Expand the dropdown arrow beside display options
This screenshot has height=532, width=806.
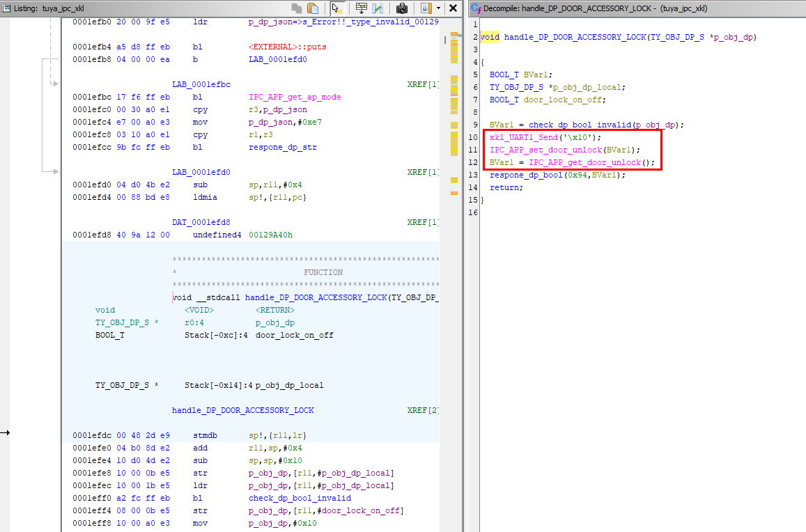click(x=438, y=8)
